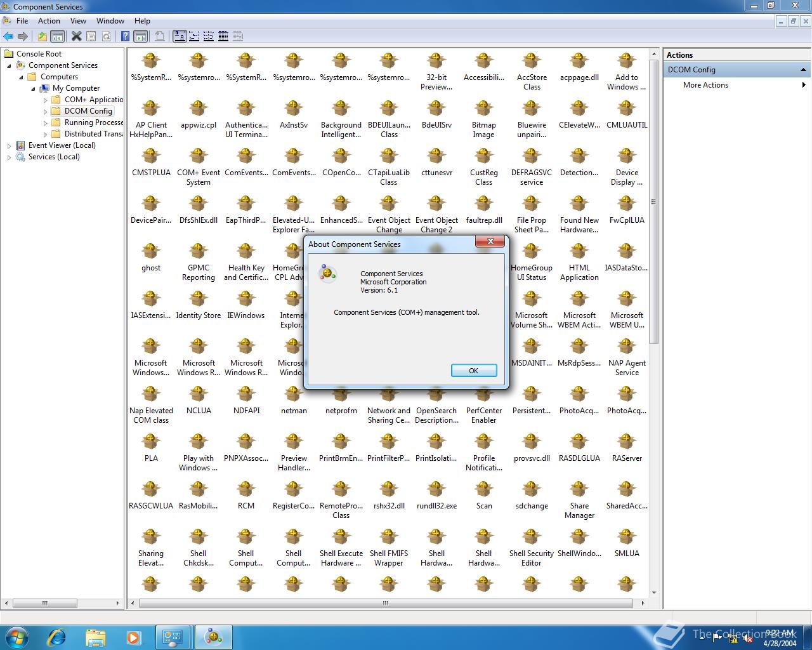Open the View menu

(x=78, y=21)
